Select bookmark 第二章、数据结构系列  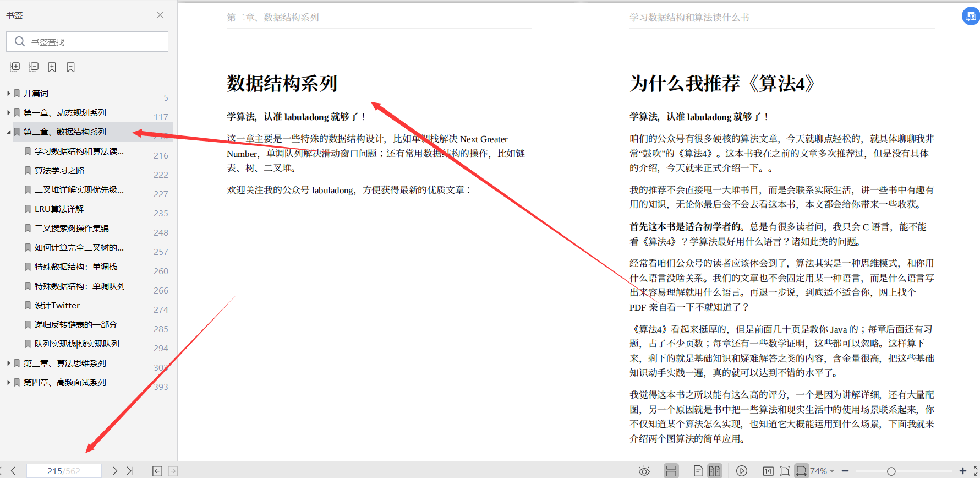65,132
